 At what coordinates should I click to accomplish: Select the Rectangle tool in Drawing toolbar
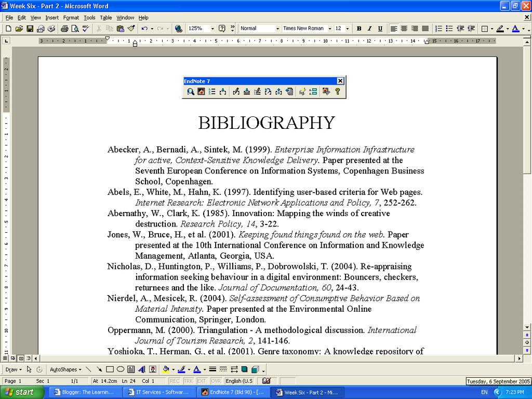click(x=110, y=369)
